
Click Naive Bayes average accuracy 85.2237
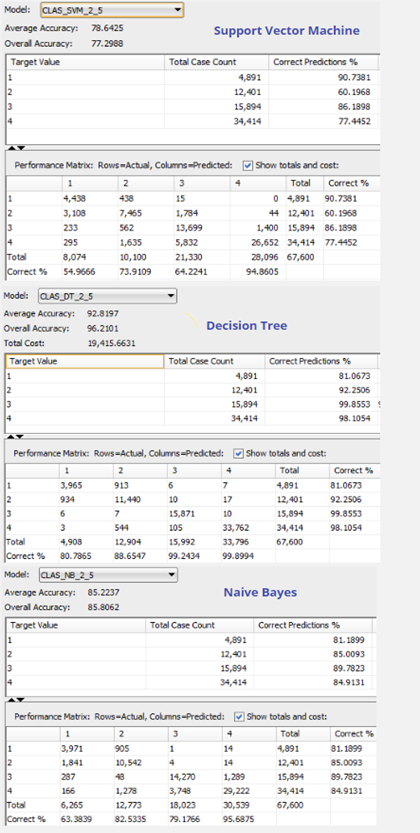tap(103, 592)
